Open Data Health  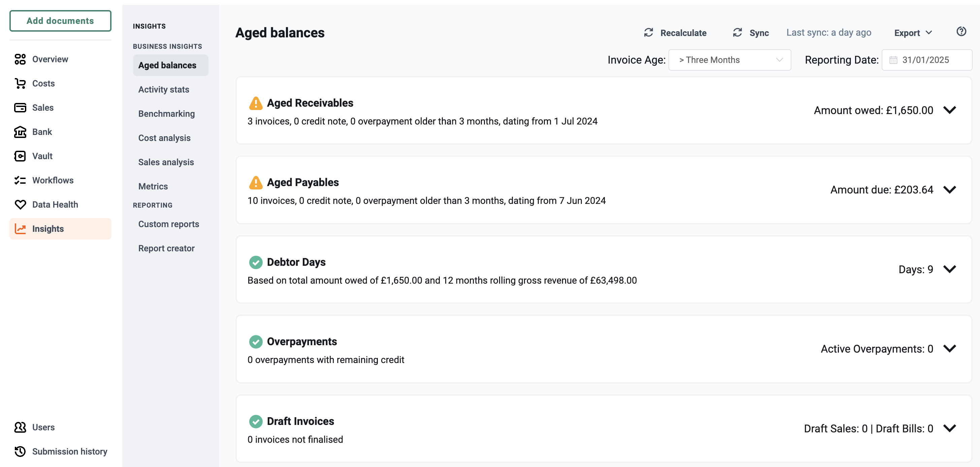point(61,205)
